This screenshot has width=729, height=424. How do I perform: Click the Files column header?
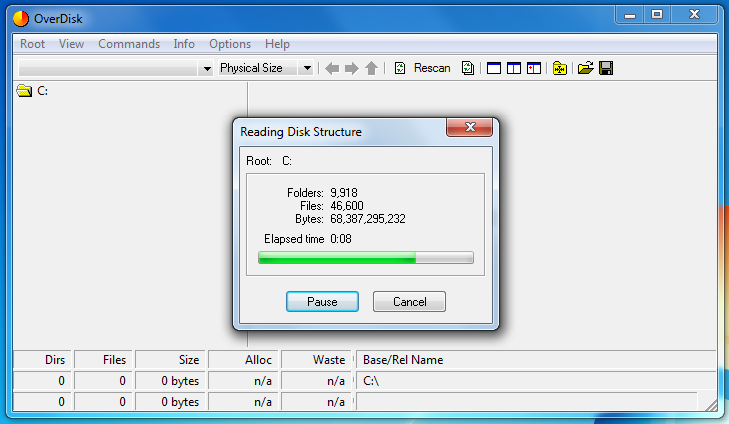103,360
